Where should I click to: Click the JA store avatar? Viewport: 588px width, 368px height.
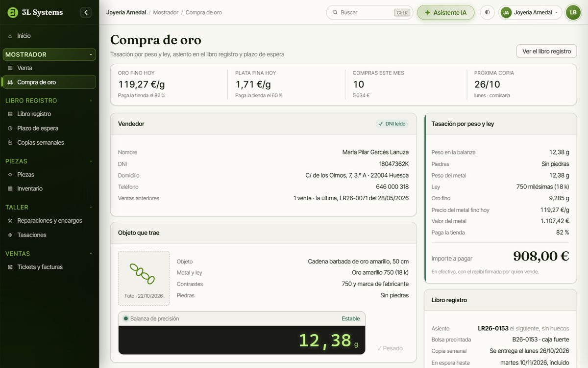506,12
